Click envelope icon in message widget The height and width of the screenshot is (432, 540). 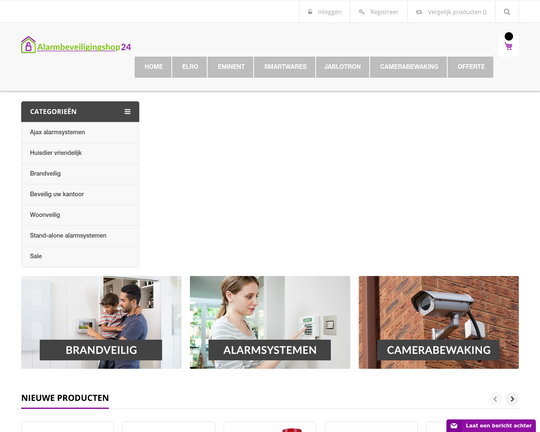pos(454,426)
